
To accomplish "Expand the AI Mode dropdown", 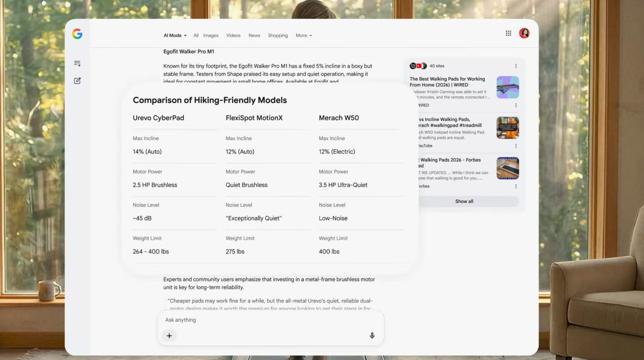I will click(x=175, y=36).
